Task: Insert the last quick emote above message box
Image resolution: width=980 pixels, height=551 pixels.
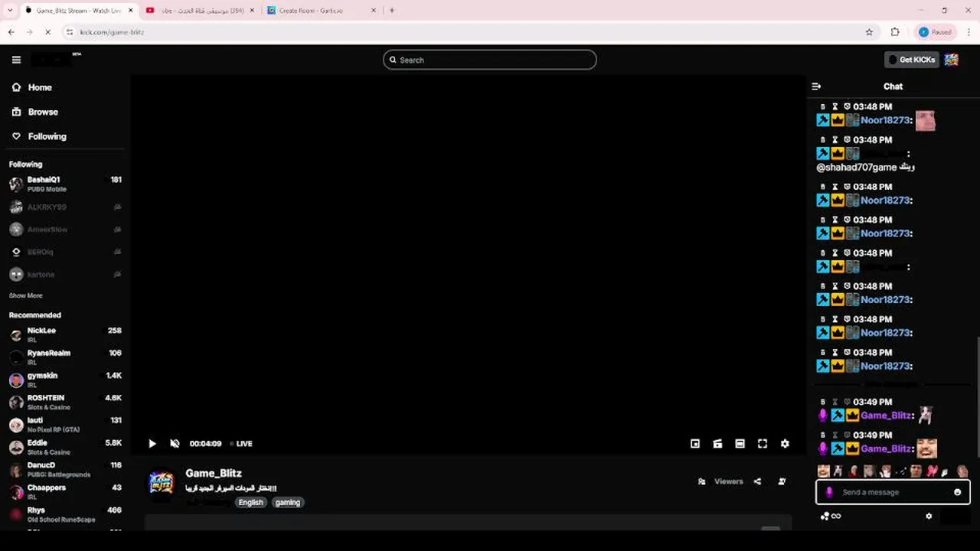Action: [x=962, y=471]
